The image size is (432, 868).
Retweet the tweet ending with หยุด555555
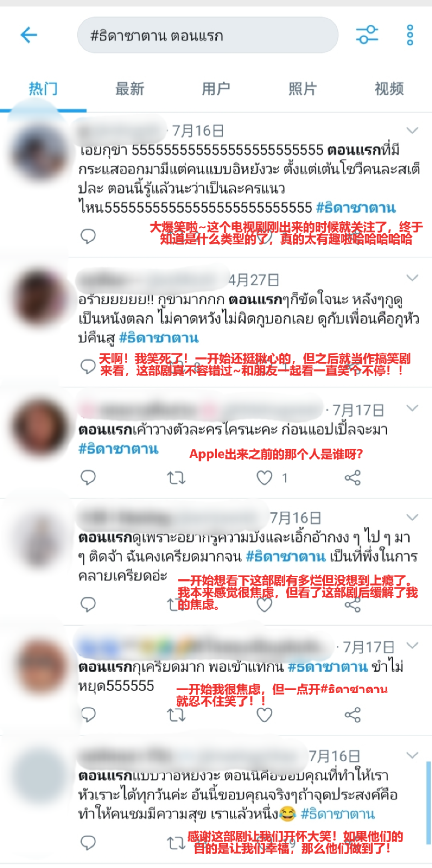click(x=176, y=714)
